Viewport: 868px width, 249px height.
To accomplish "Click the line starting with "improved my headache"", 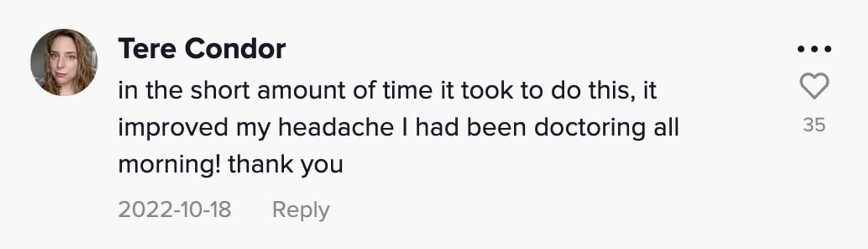I will coord(398,127).
